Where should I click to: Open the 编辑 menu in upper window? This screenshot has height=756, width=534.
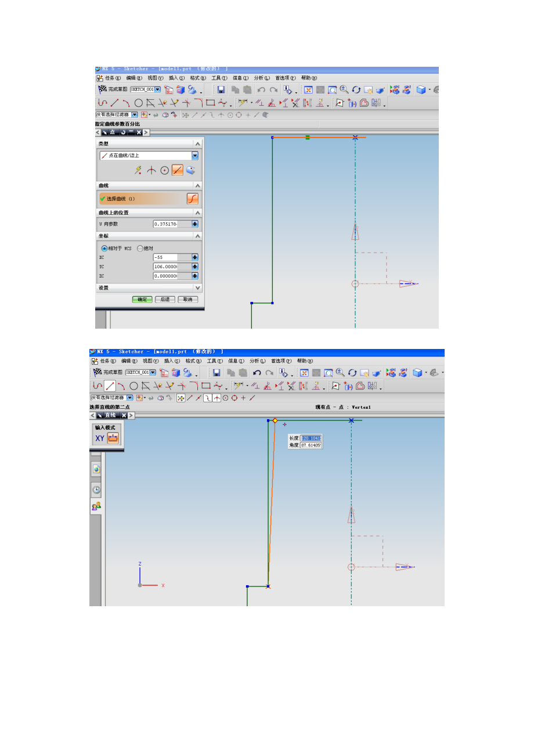(135, 78)
